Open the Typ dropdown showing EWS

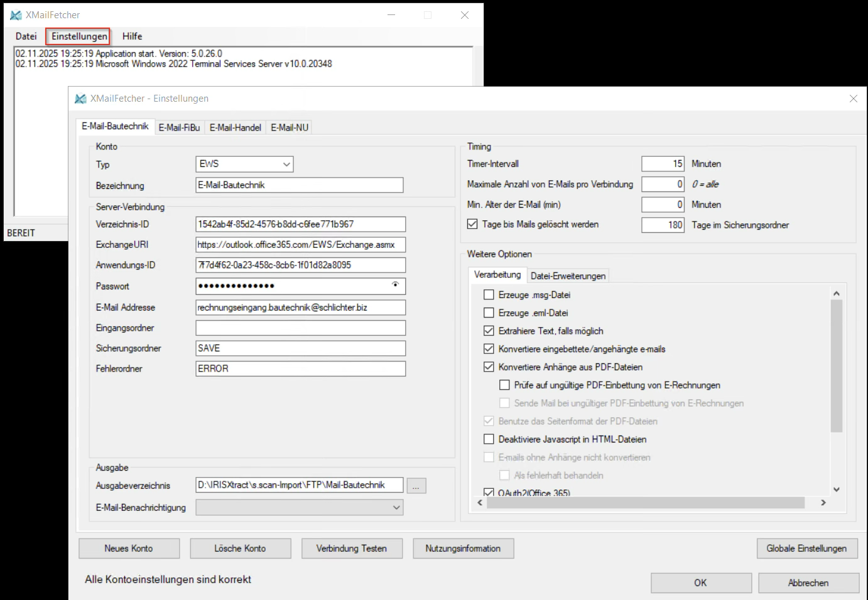[244, 164]
